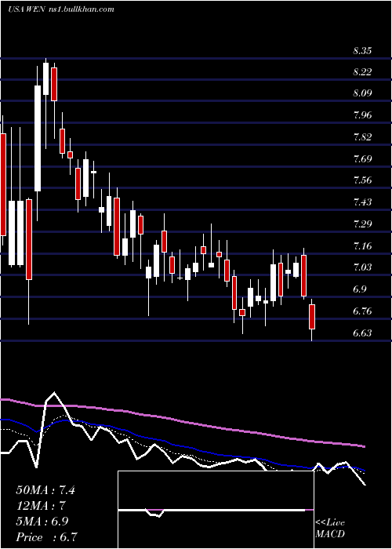Click the <<Live MACD label
The image size is (392, 549).
point(330,529)
